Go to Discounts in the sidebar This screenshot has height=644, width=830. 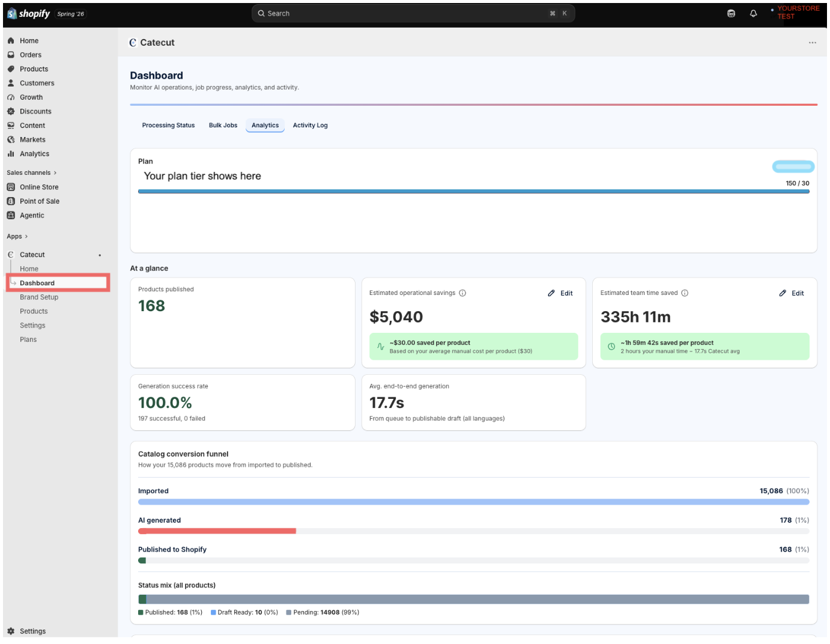[35, 111]
